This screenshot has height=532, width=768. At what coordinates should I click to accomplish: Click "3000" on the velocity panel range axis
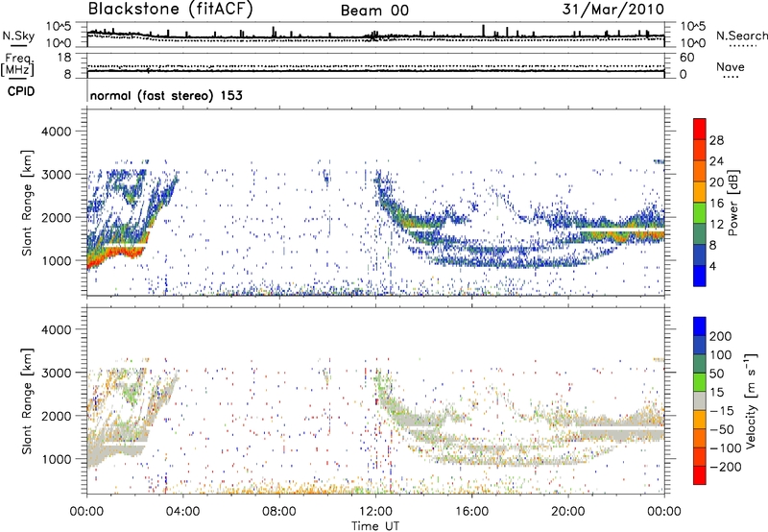click(x=56, y=373)
